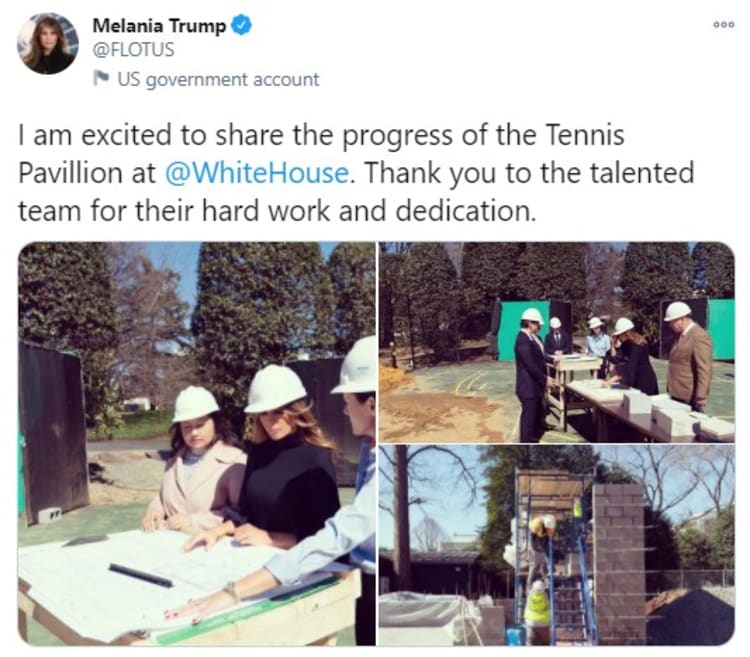Image resolution: width=750 pixels, height=657 pixels.
Task: Follow the @WhiteHouse mention link
Action: pos(256,173)
